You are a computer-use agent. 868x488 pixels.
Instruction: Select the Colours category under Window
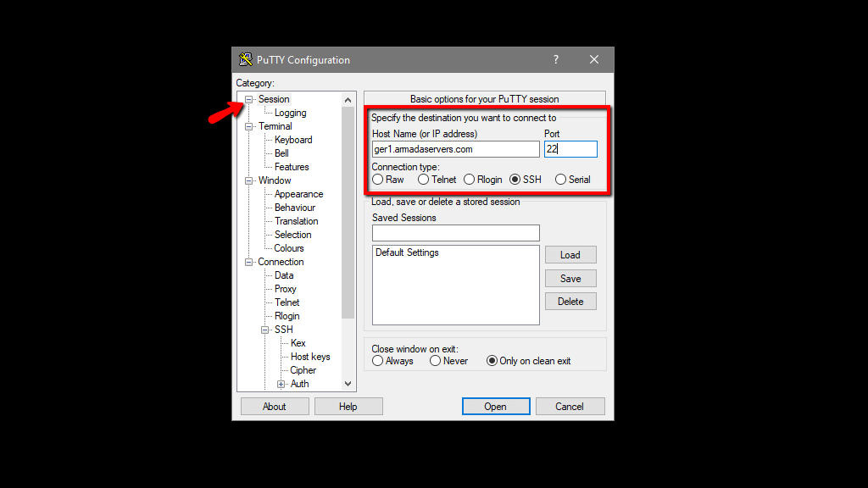[288, 247]
